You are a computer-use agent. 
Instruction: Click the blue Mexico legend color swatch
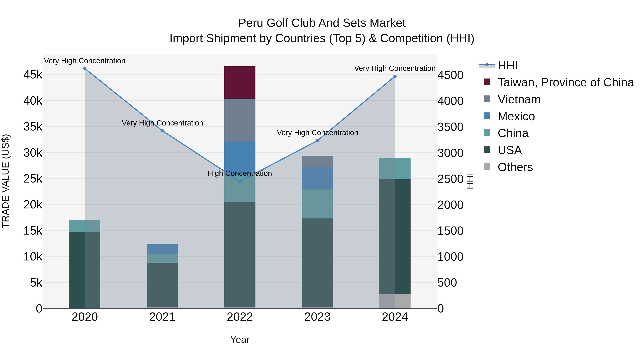[x=487, y=116]
